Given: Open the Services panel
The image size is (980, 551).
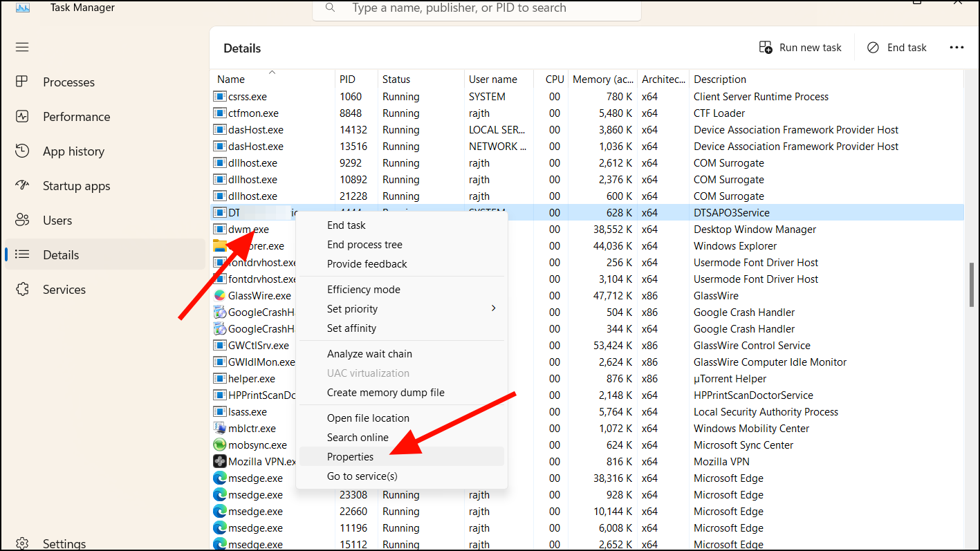Looking at the screenshot, I should coord(62,289).
